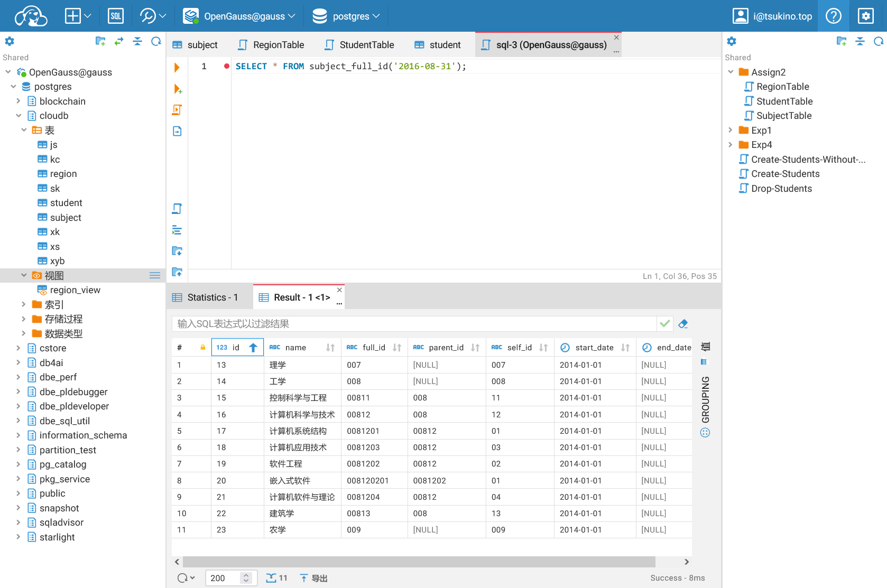Toggle breakpoint red dot on line 1
887x588 pixels.
click(x=227, y=67)
